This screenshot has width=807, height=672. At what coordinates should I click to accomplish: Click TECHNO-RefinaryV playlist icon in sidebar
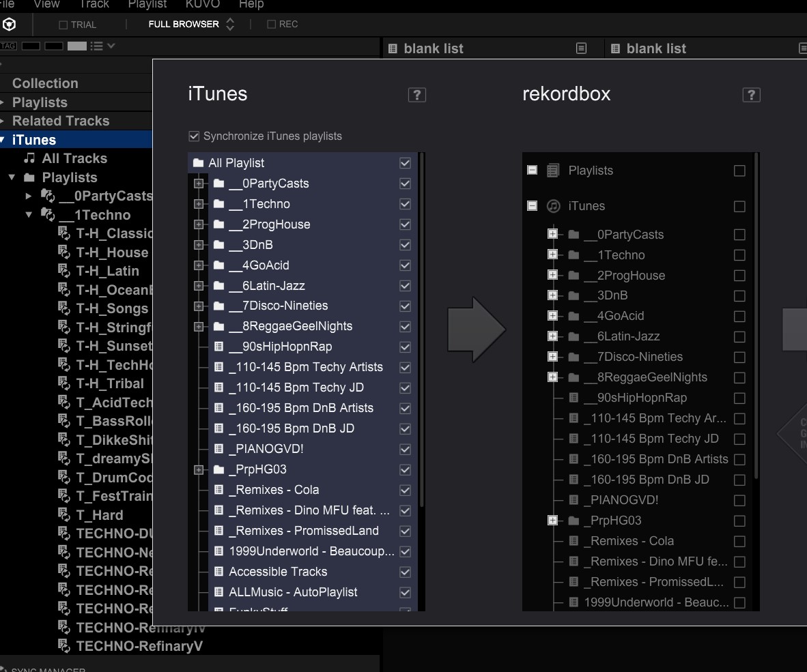[x=63, y=646]
